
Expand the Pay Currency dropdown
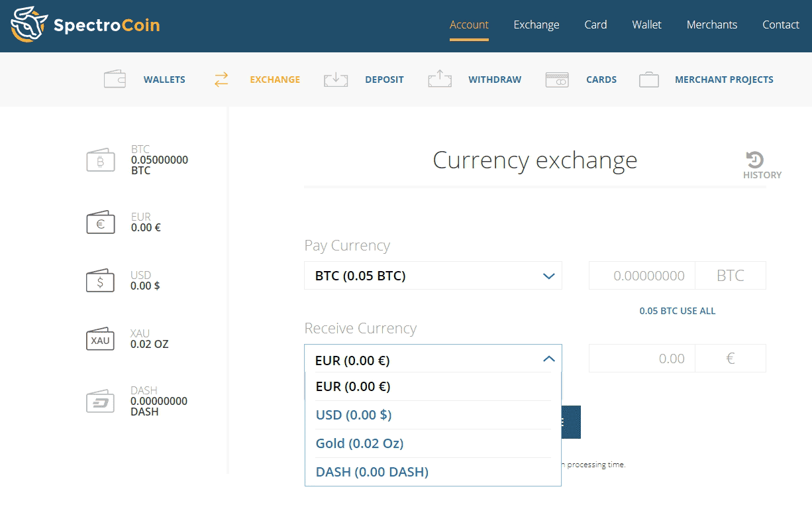point(433,276)
